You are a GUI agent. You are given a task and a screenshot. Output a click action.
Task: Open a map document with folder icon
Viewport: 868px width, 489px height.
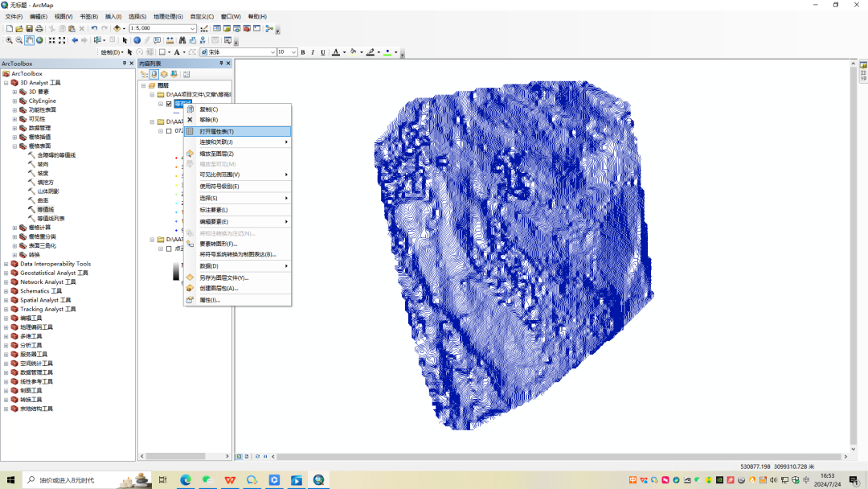coord(19,28)
